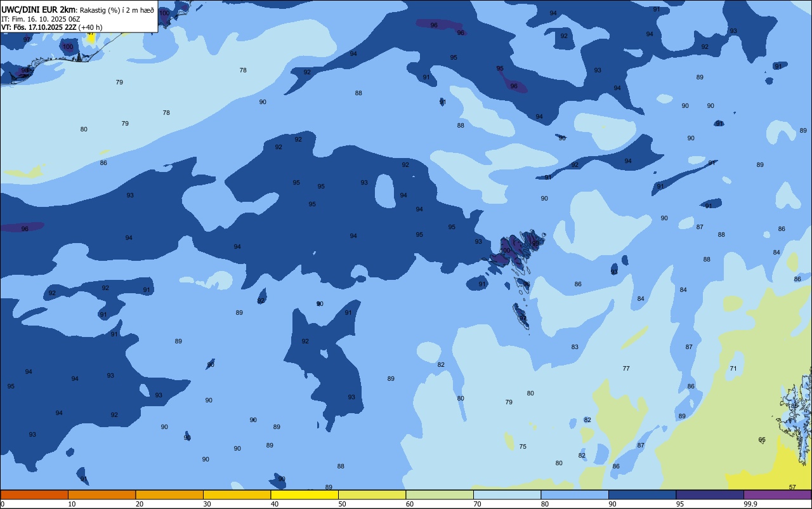The height and width of the screenshot is (509, 812).
Task: Click the '75' humidity value on map
Action: point(523,447)
